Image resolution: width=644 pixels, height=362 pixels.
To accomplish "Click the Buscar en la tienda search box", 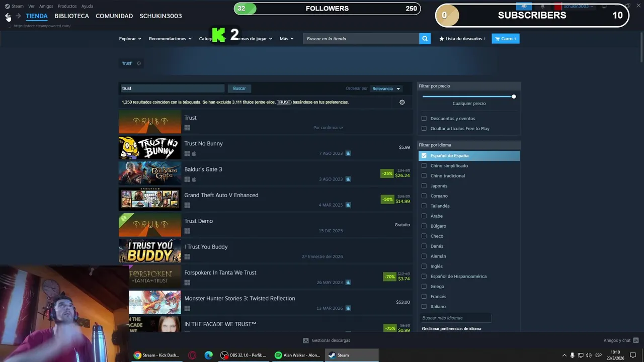I will (x=361, y=39).
